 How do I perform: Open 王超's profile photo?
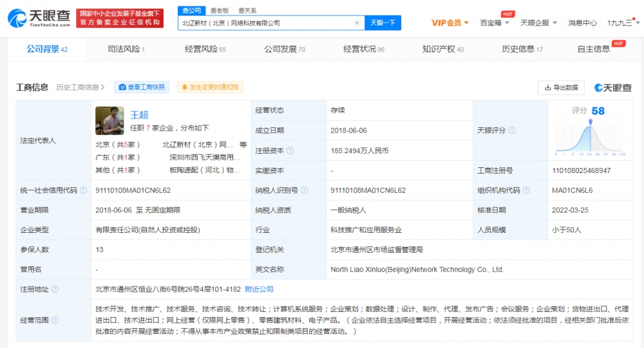pos(109,121)
